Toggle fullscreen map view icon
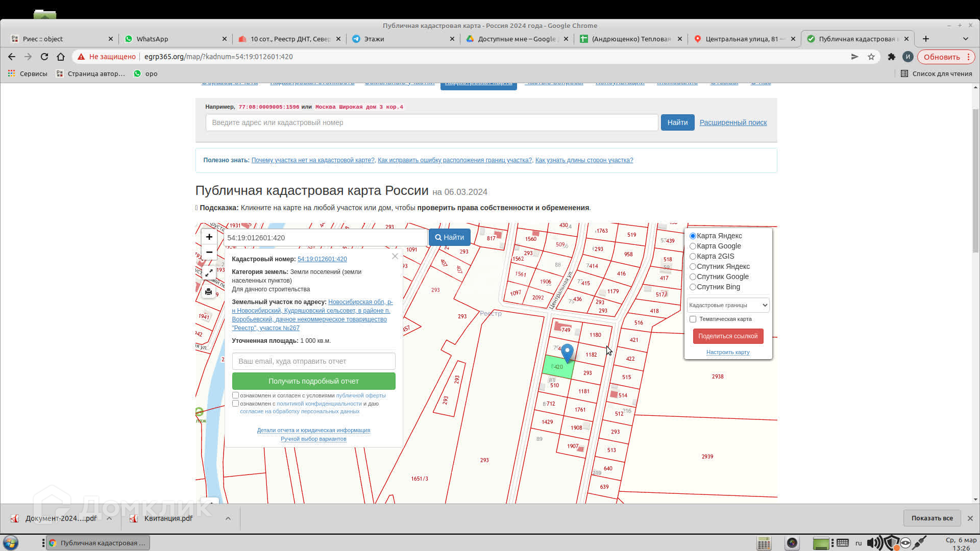 point(209,273)
